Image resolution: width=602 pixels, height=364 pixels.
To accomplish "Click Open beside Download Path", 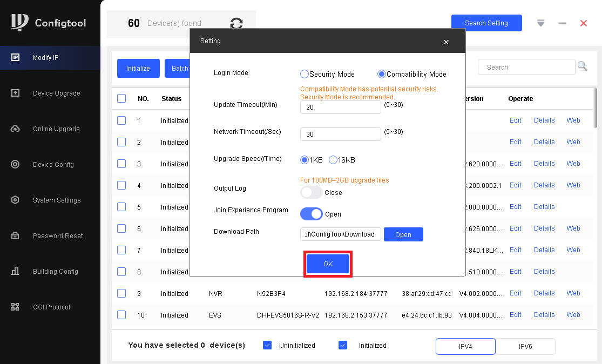I will coord(403,234).
